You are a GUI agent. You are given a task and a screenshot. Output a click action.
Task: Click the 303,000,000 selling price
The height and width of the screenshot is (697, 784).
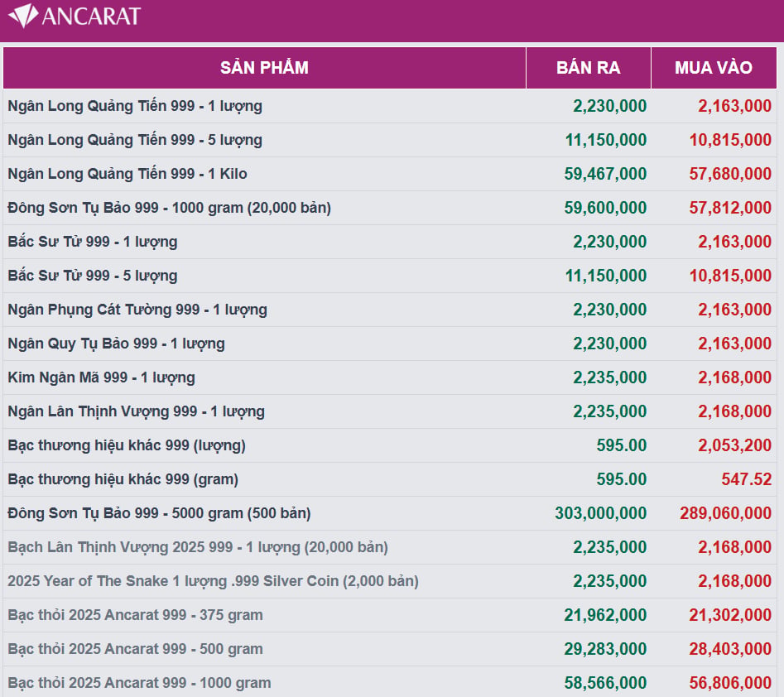[600, 513]
